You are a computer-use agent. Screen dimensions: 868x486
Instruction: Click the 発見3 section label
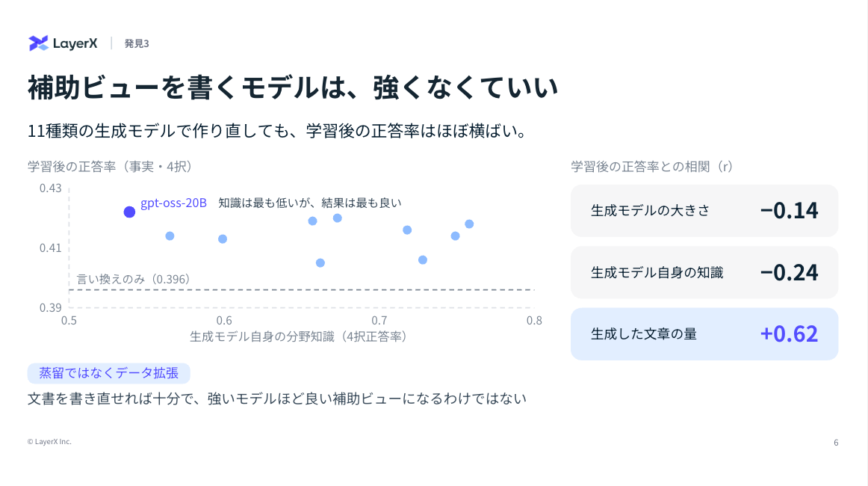pos(136,43)
